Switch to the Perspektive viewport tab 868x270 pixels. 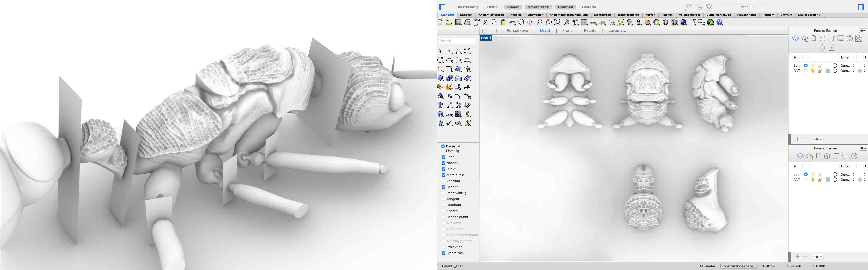coord(517,31)
